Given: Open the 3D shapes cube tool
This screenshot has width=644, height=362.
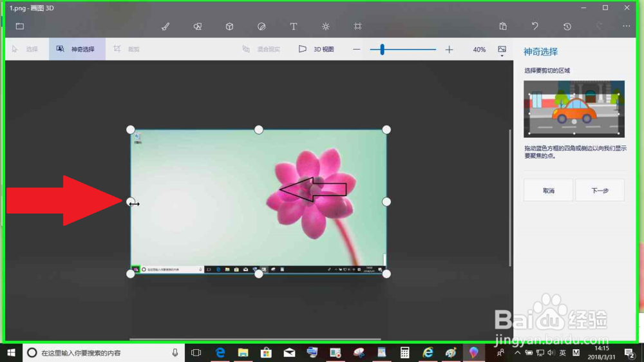Looking at the screenshot, I should [230, 26].
